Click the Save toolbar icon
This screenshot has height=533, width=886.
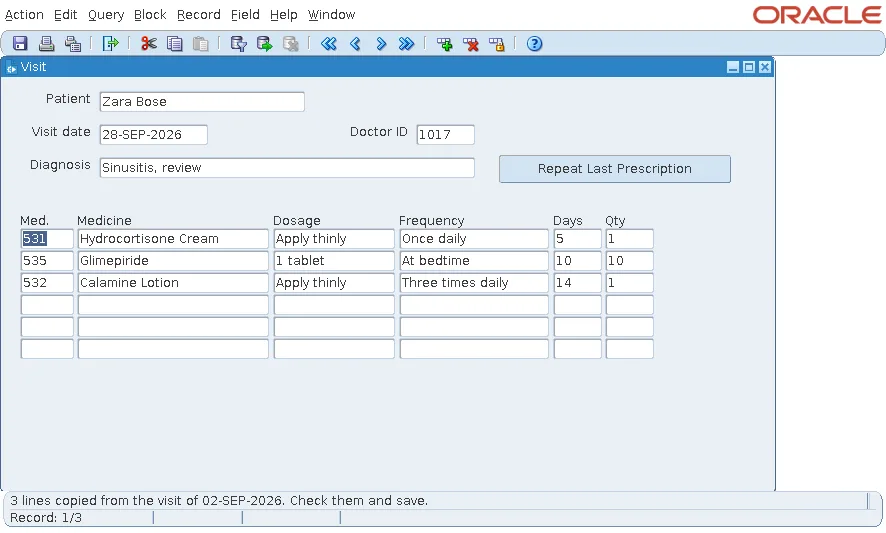click(x=20, y=44)
